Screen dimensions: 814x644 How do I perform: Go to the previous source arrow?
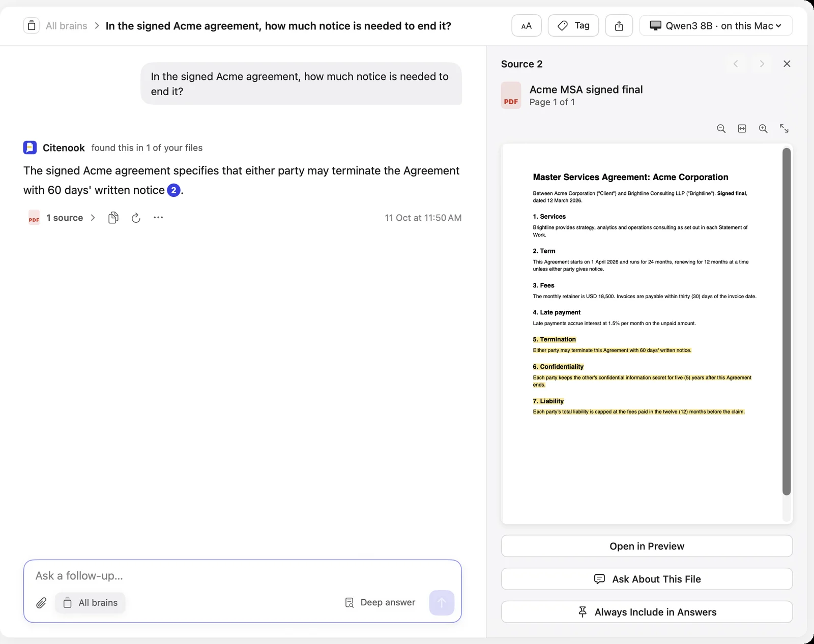(x=736, y=64)
